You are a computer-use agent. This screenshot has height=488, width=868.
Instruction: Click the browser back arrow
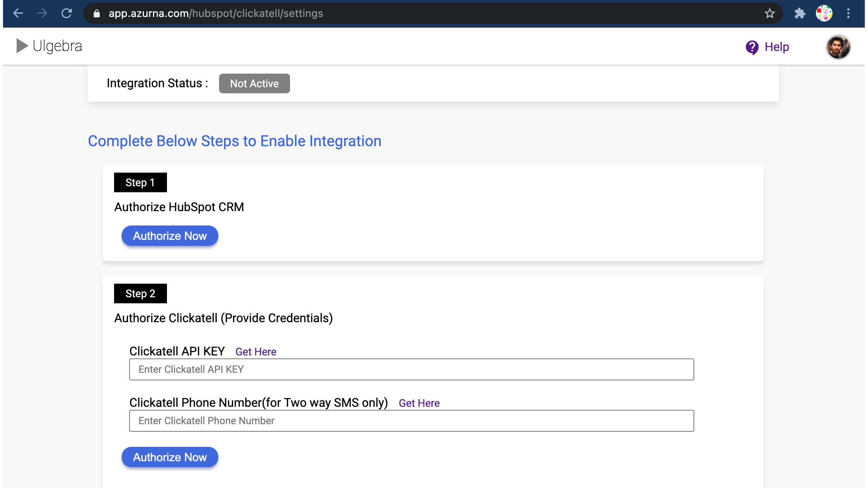click(x=18, y=14)
